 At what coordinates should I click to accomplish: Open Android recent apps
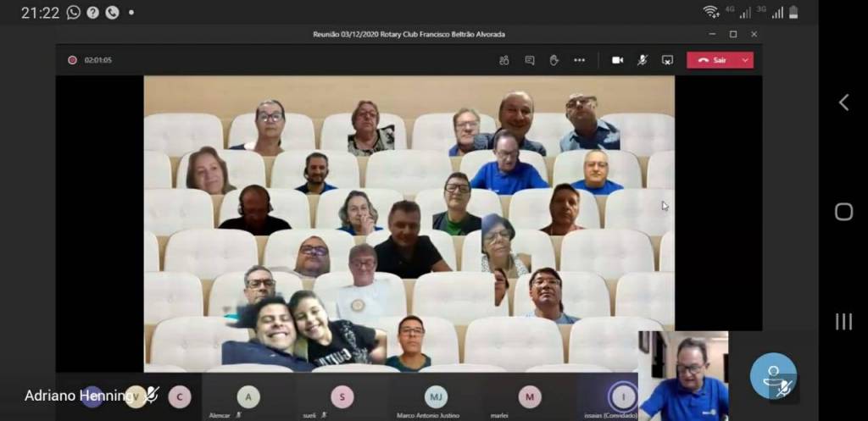pos(843,321)
